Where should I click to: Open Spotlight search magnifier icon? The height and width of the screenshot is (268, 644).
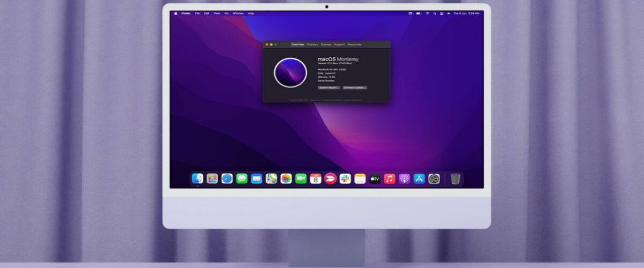(x=435, y=13)
